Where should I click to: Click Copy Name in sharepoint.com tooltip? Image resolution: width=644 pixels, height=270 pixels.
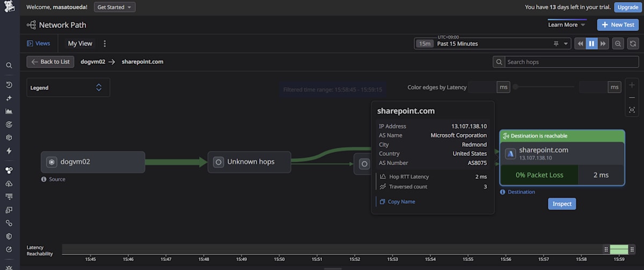click(x=397, y=202)
